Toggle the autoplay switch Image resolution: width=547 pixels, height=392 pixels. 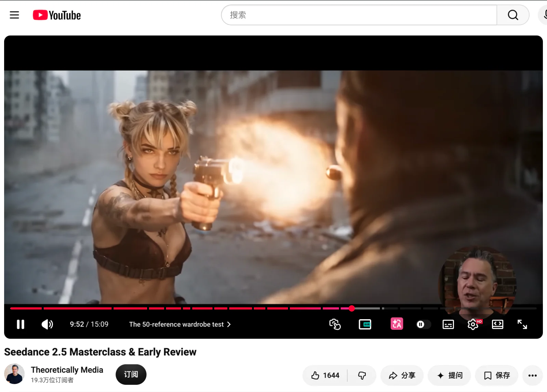[x=423, y=324]
